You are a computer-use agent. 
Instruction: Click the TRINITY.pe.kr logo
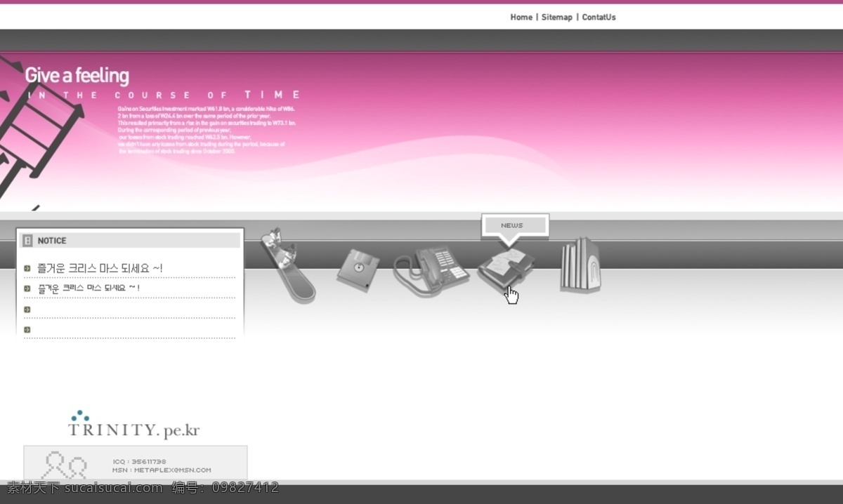[133, 425]
